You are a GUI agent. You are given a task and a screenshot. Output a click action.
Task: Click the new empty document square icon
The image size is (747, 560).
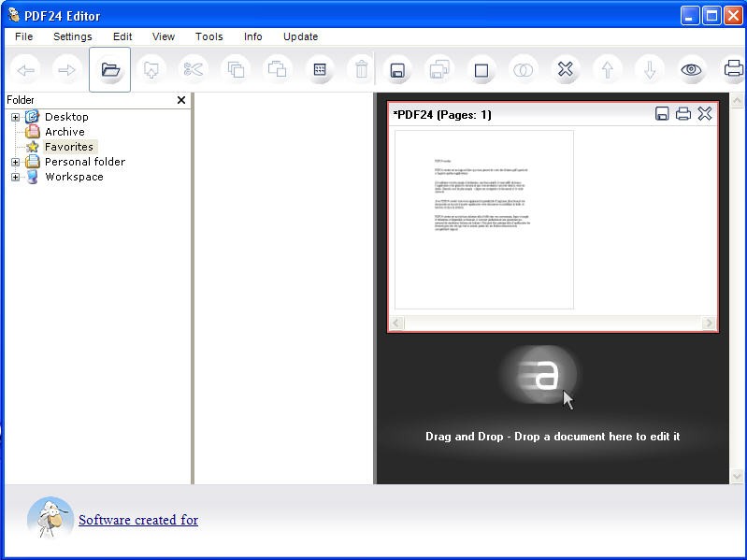click(481, 70)
